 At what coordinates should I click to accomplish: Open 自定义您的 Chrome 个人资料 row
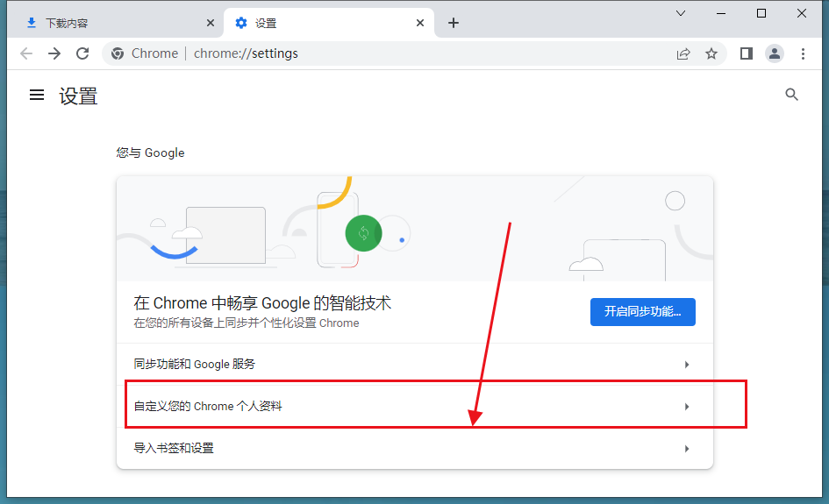[414, 406]
